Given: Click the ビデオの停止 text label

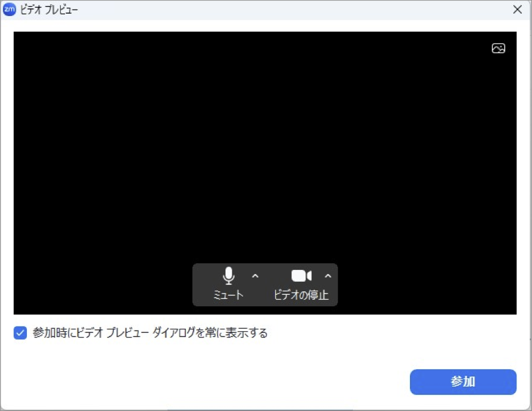Looking at the screenshot, I should point(301,295).
